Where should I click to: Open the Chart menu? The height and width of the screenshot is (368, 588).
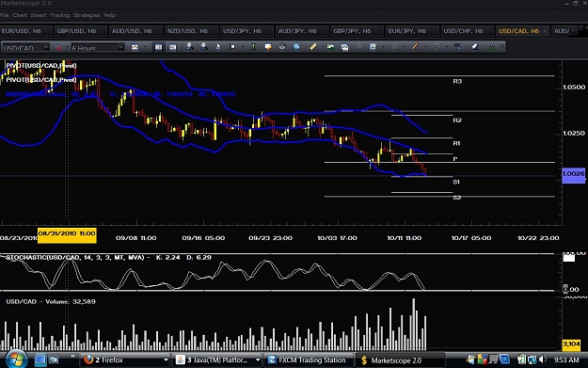click(20, 15)
